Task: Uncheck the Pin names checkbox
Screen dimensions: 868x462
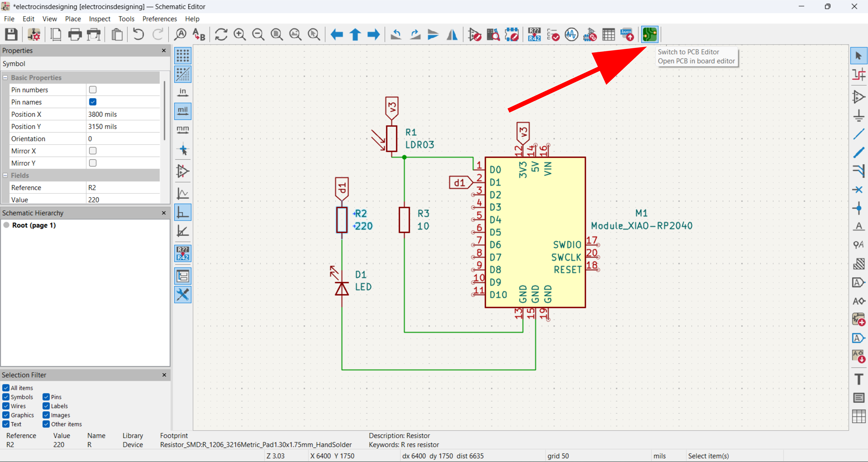Action: (93, 102)
